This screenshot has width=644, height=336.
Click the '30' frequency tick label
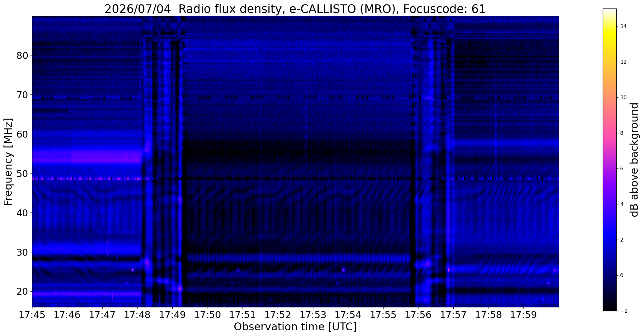(x=22, y=253)
